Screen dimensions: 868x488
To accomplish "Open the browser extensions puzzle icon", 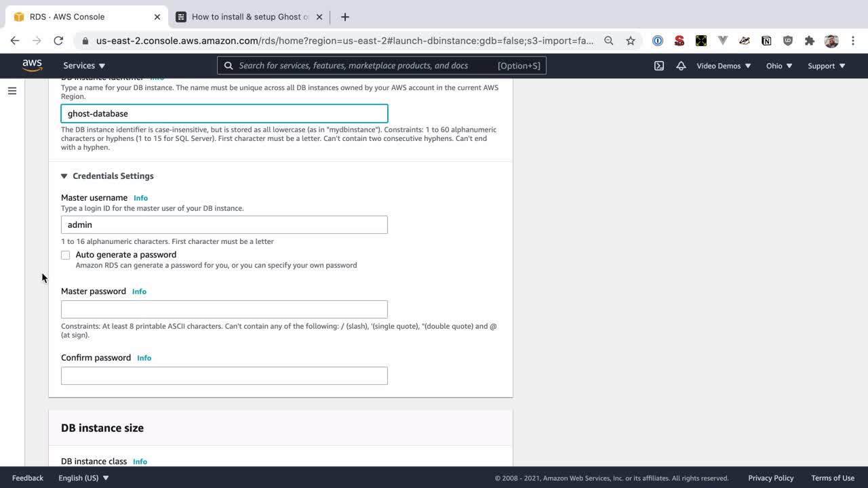I will point(809,41).
